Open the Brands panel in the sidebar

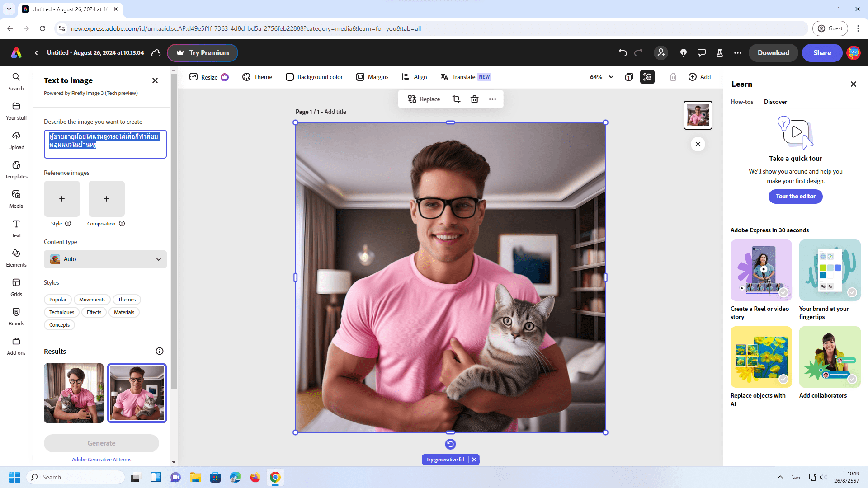click(x=16, y=316)
